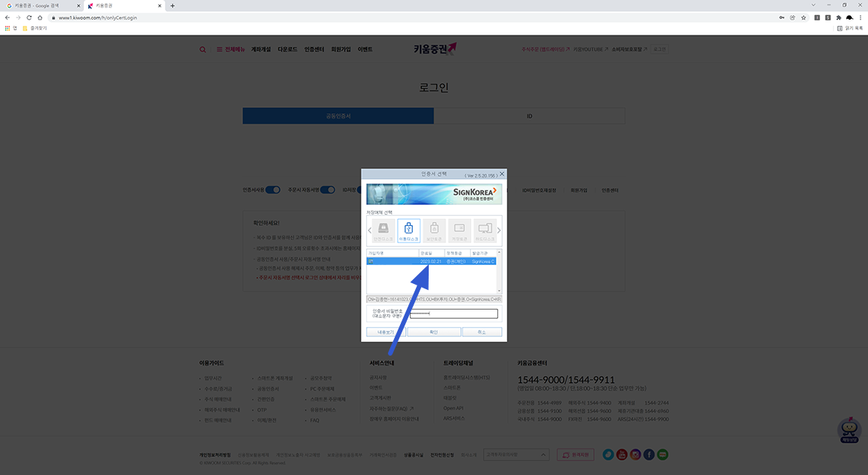
Task: Open the 키움YOUTUBE header link
Action: click(x=591, y=49)
